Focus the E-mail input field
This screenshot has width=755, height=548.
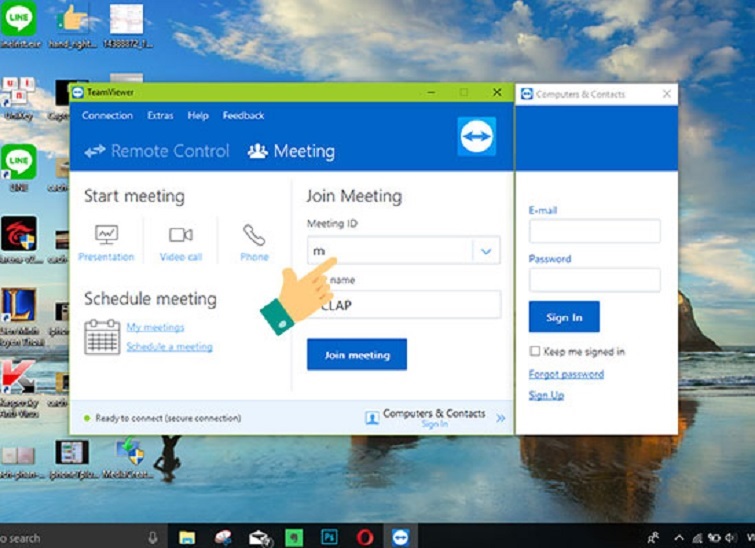[x=595, y=231]
